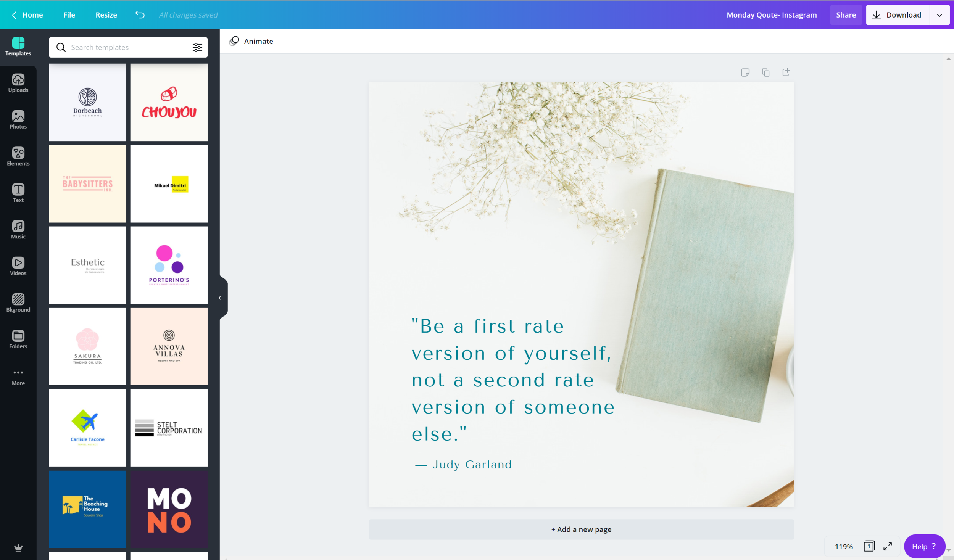Click Add a new page

coord(581,529)
